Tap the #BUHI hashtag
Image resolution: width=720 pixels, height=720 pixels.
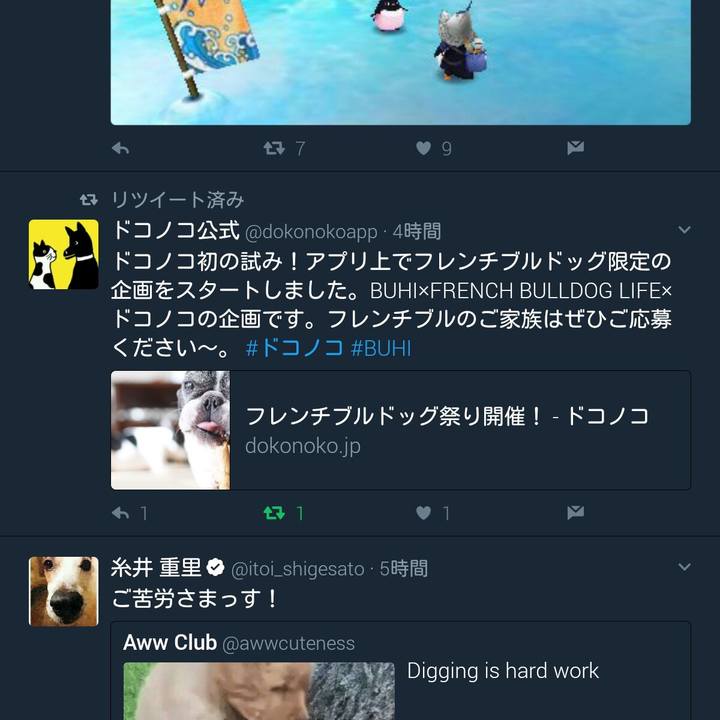[381, 348]
